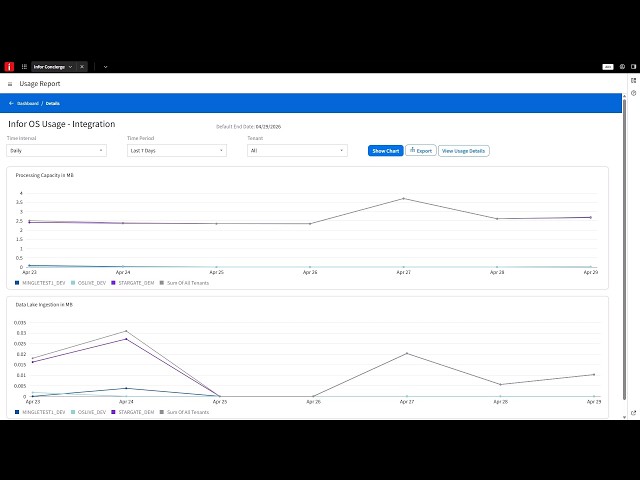
Task: Open the hamburger menu beside Usage Report
Action: point(10,84)
